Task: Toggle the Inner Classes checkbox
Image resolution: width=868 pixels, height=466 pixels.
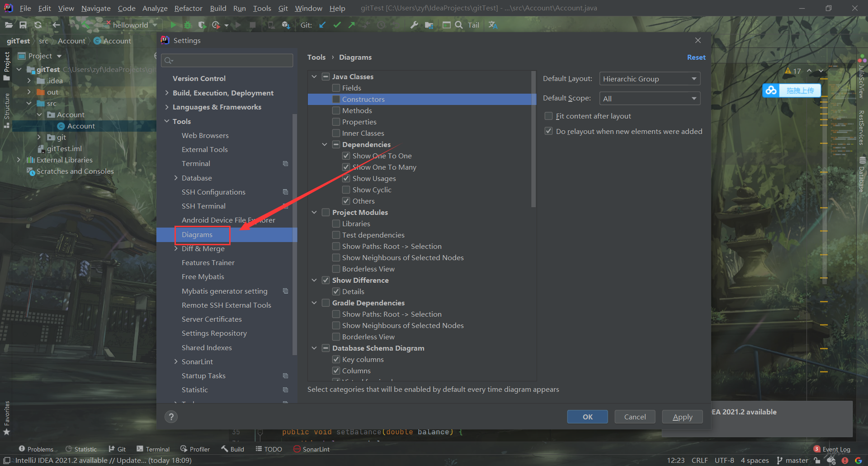Action: [x=336, y=133]
